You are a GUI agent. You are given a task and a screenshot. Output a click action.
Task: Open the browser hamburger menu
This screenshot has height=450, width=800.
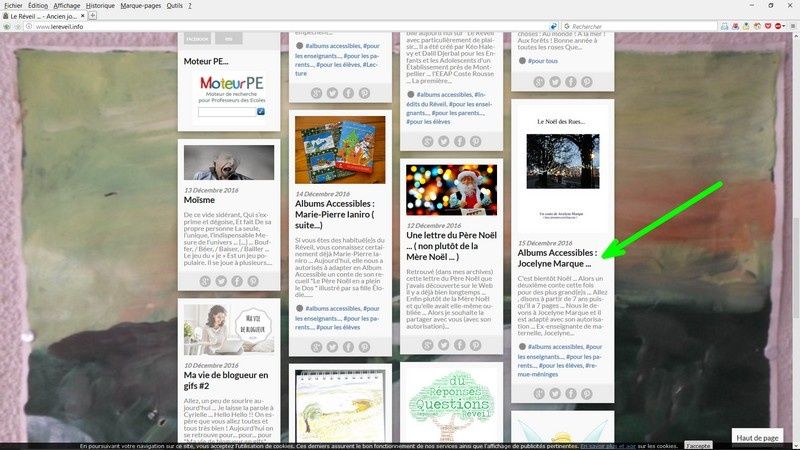click(793, 26)
